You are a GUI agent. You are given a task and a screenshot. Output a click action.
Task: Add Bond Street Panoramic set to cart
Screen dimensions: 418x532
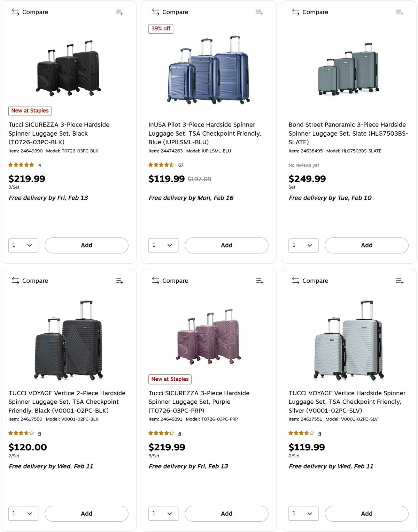pyautogui.click(x=366, y=245)
